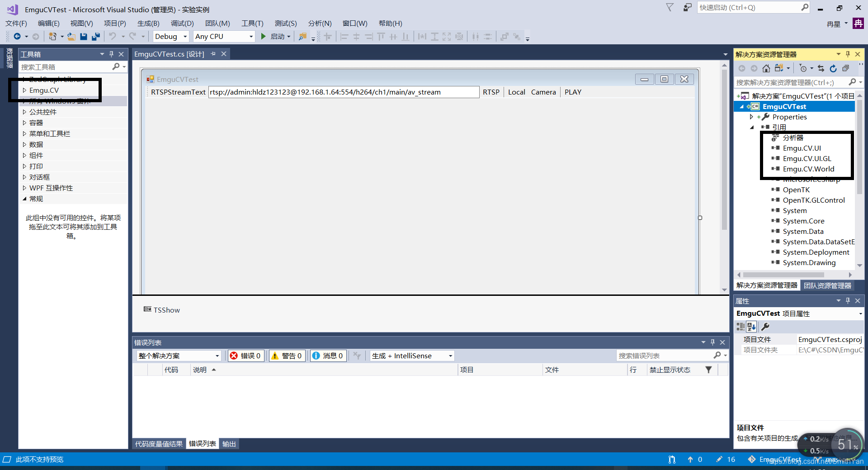Screen dimensions: 868x470
Task: Click the RTSP button on the form
Action: [x=491, y=92]
